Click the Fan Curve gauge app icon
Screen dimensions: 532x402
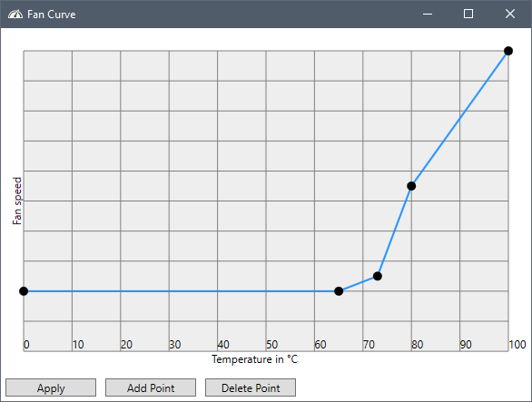[15, 15]
